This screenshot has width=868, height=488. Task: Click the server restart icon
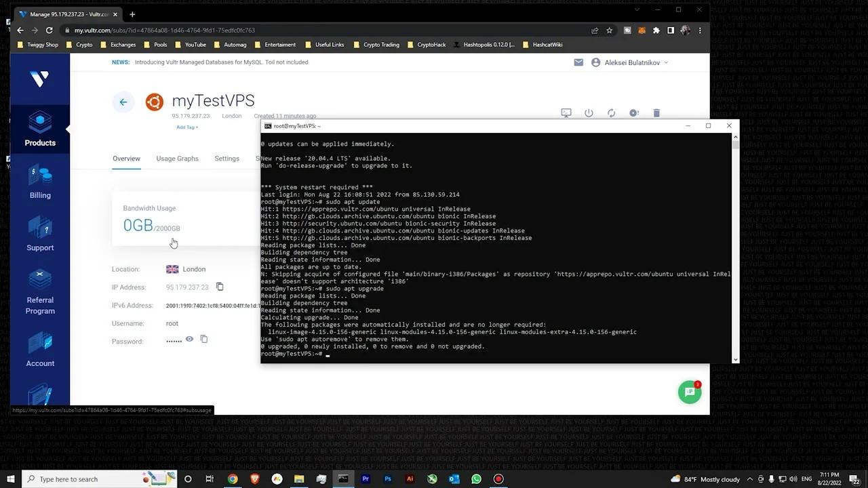(611, 113)
